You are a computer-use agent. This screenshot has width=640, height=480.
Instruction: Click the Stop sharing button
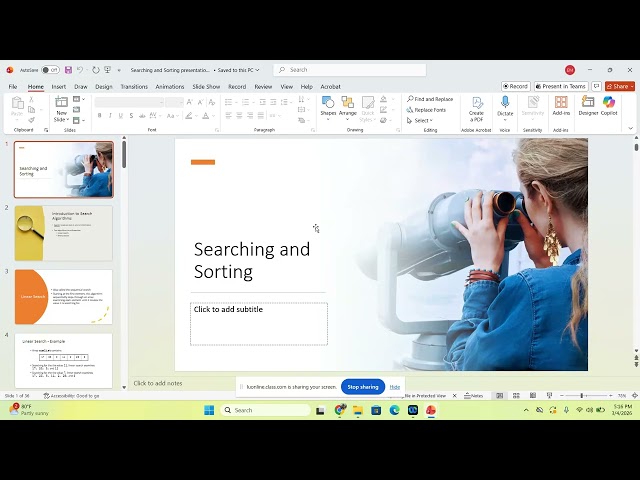pos(362,387)
